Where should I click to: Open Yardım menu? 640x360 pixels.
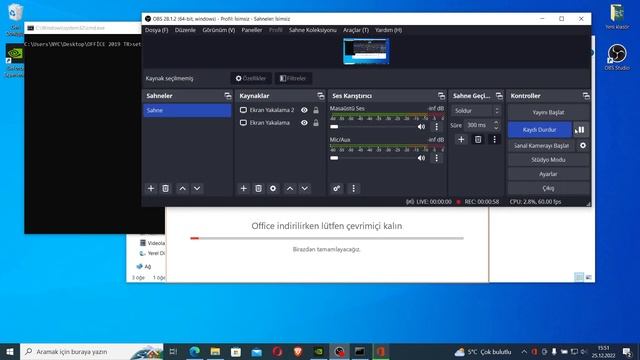pos(389,30)
